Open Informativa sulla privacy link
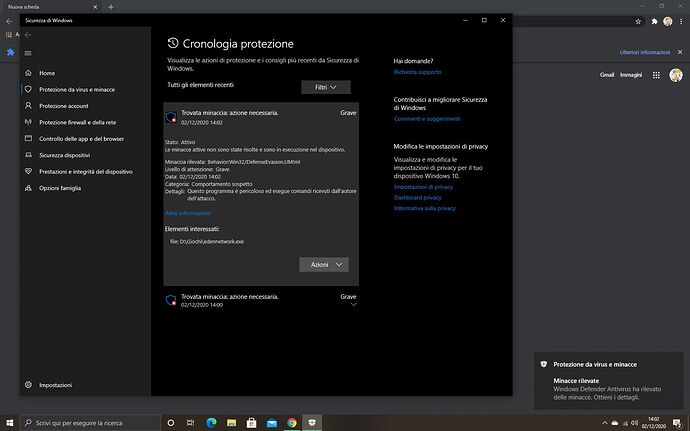 click(425, 208)
